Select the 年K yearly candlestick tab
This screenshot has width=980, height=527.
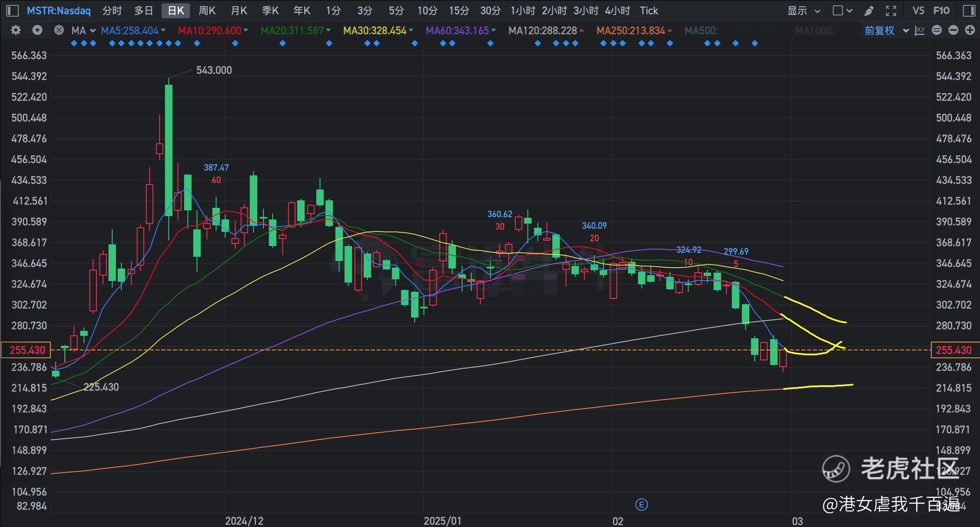[x=302, y=11]
